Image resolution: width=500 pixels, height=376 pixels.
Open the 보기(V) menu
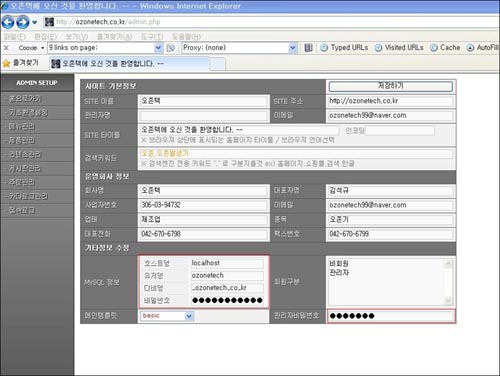(x=76, y=37)
